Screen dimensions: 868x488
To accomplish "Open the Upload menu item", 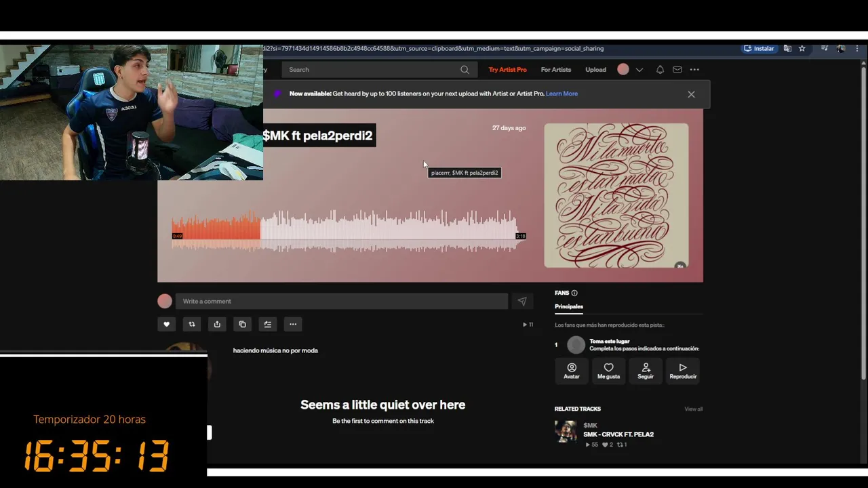I will 595,69.
